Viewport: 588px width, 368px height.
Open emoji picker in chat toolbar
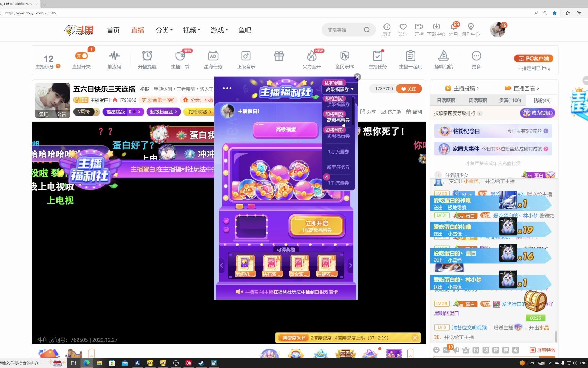click(436, 350)
